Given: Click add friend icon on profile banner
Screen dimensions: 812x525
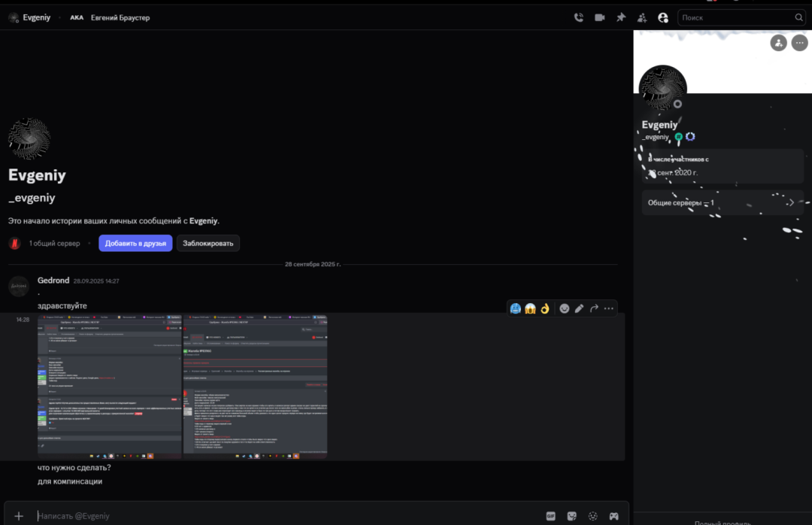Looking at the screenshot, I should [x=778, y=43].
